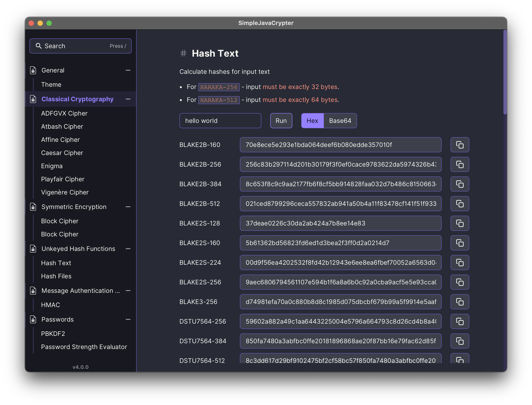This screenshot has width=532, height=405.
Task: Click the lock icon beside Symmetric Encryption
Action: [x=33, y=207]
